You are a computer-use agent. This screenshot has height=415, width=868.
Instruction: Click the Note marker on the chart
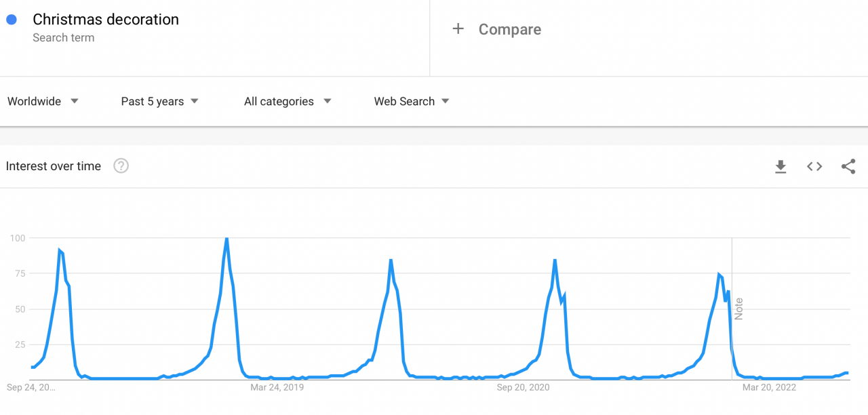738,307
